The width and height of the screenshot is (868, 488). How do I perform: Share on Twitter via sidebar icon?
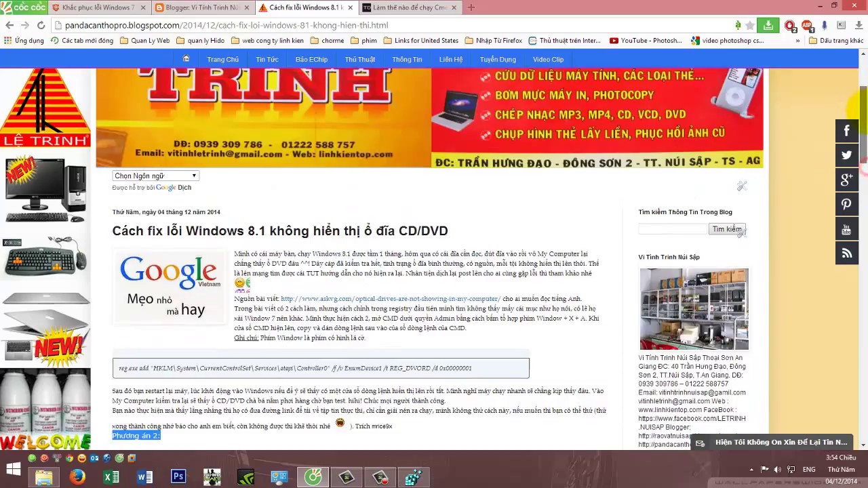[846, 155]
